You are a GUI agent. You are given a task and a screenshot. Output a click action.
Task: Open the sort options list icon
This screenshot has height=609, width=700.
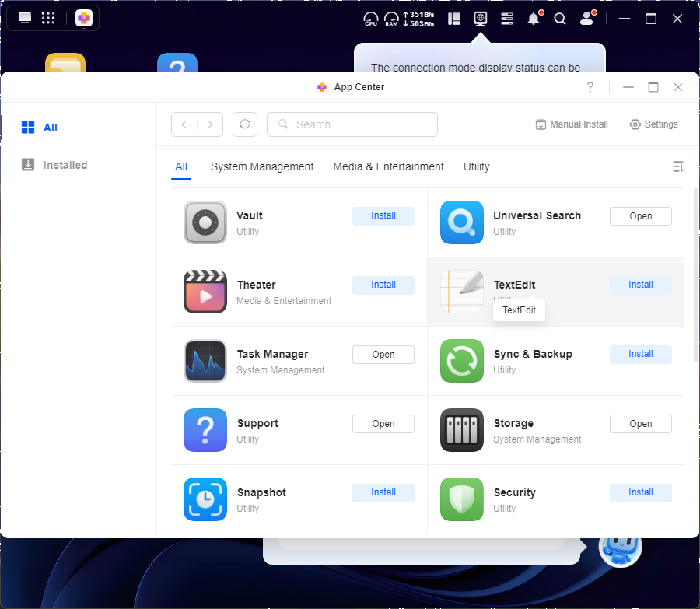(677, 166)
